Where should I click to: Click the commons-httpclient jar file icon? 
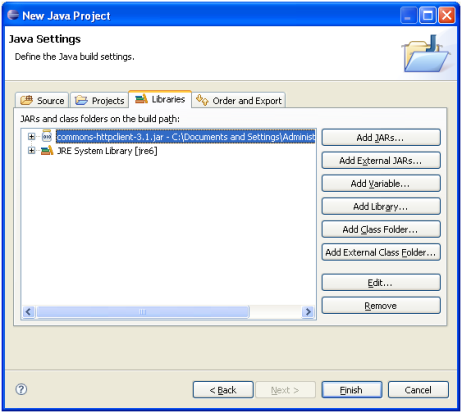pyautogui.click(x=47, y=136)
